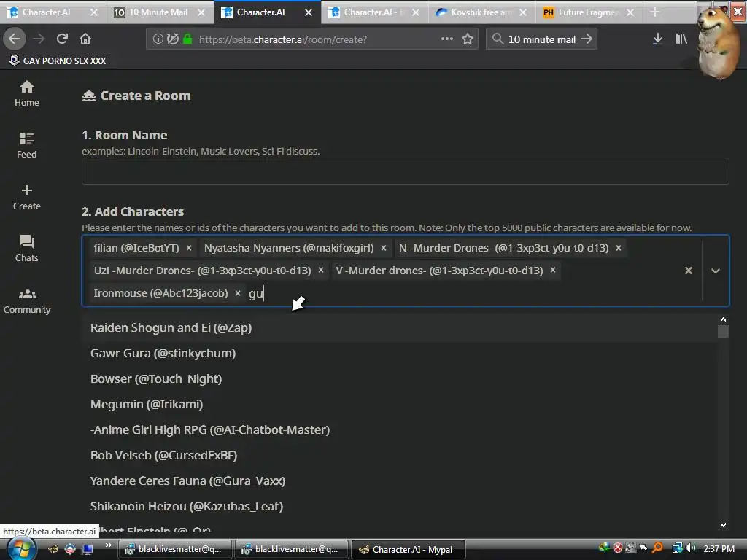The image size is (747, 560).
Task: Click the dropdown list scrollbar thumb
Action: pyautogui.click(x=723, y=332)
